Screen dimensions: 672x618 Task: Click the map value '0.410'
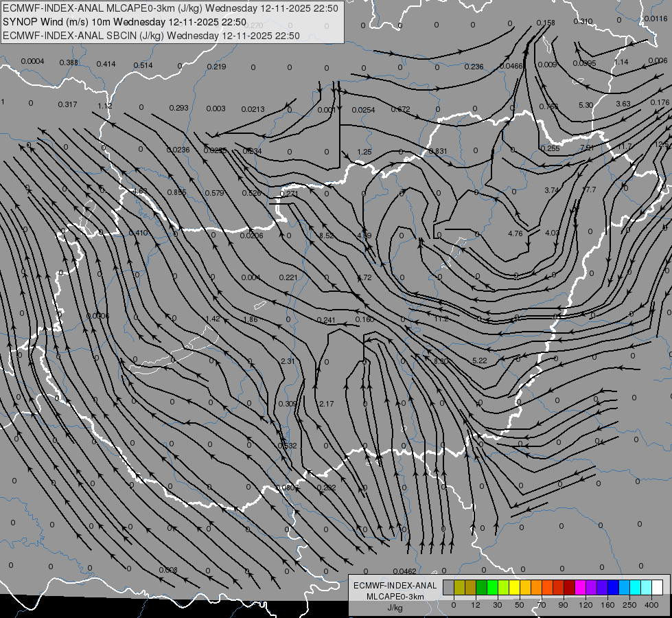coord(138,233)
